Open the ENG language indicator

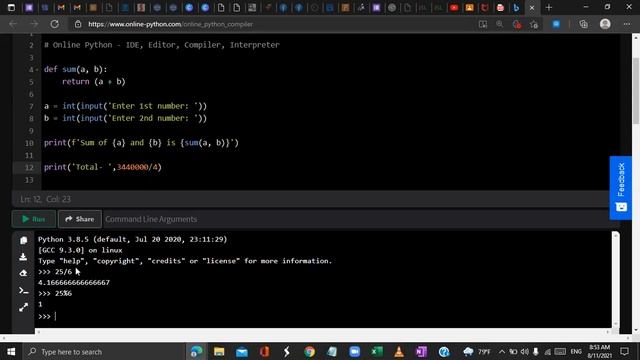point(576,351)
